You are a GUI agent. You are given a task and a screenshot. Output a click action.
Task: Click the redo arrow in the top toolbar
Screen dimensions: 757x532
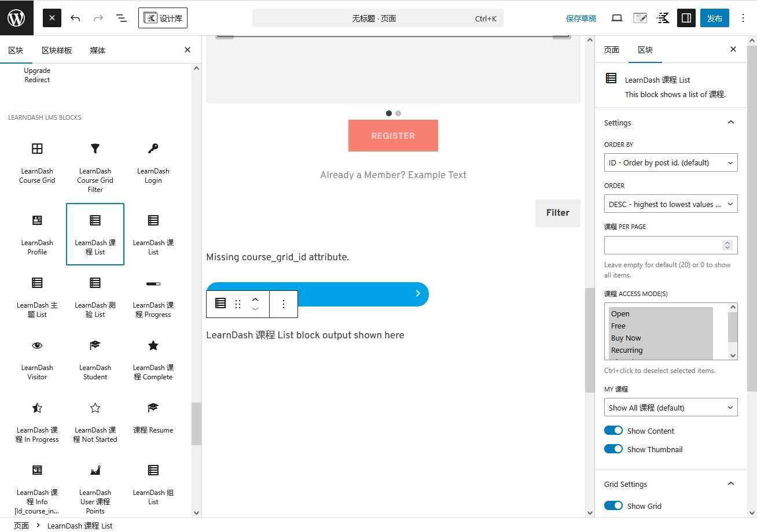pyautogui.click(x=98, y=18)
